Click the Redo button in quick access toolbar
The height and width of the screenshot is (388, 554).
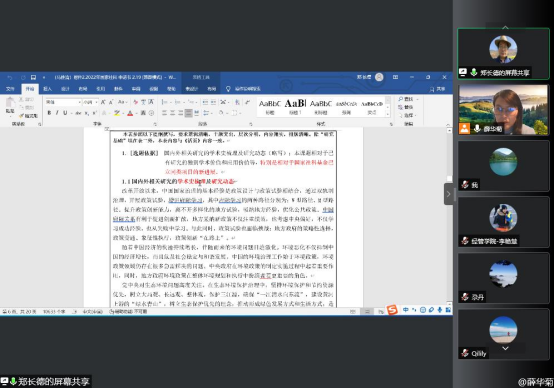click(x=23, y=77)
